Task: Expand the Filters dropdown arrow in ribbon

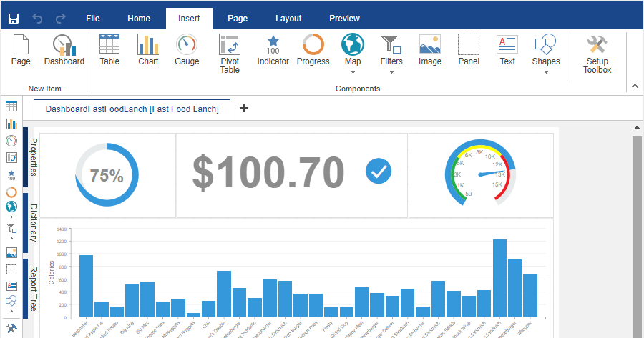Action: (392, 73)
